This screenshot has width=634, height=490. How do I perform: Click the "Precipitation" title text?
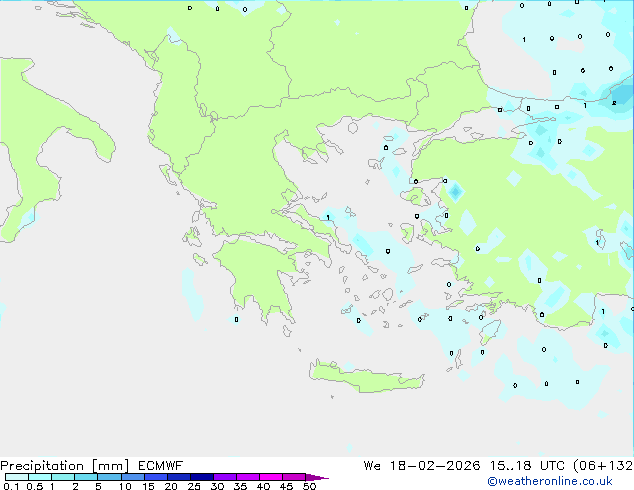pos(42,466)
